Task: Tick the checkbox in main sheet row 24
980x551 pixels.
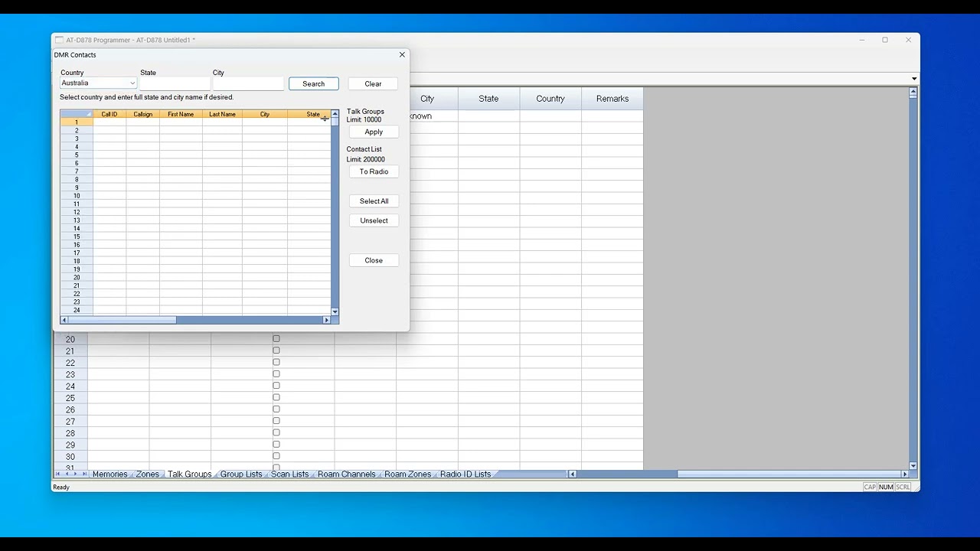Action: 276,386
